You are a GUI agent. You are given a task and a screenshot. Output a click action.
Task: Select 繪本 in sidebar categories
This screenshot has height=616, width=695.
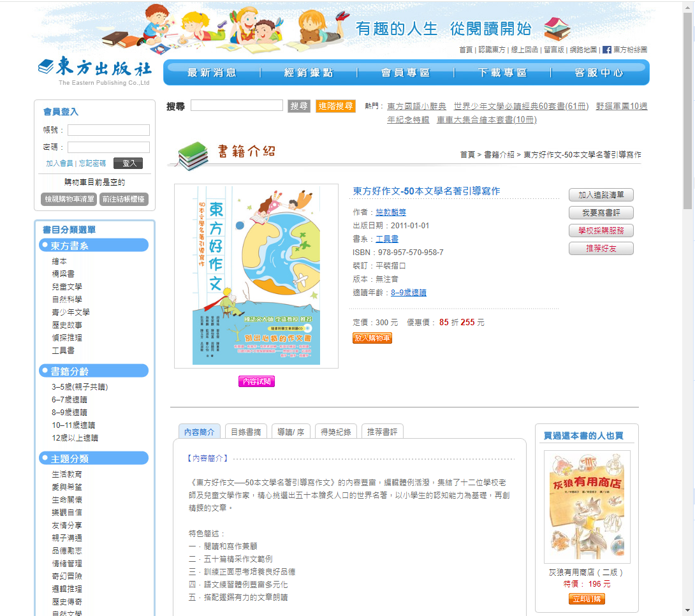(x=59, y=261)
